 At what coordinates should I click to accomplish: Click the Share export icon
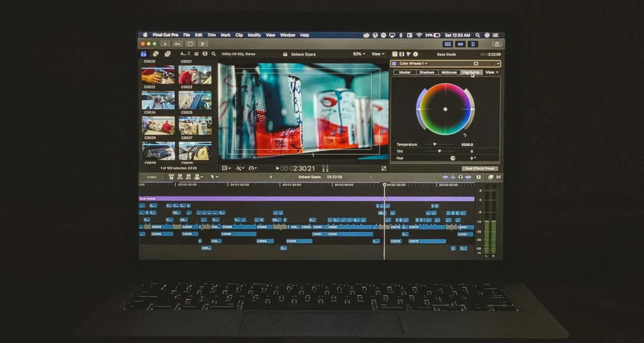(497, 44)
